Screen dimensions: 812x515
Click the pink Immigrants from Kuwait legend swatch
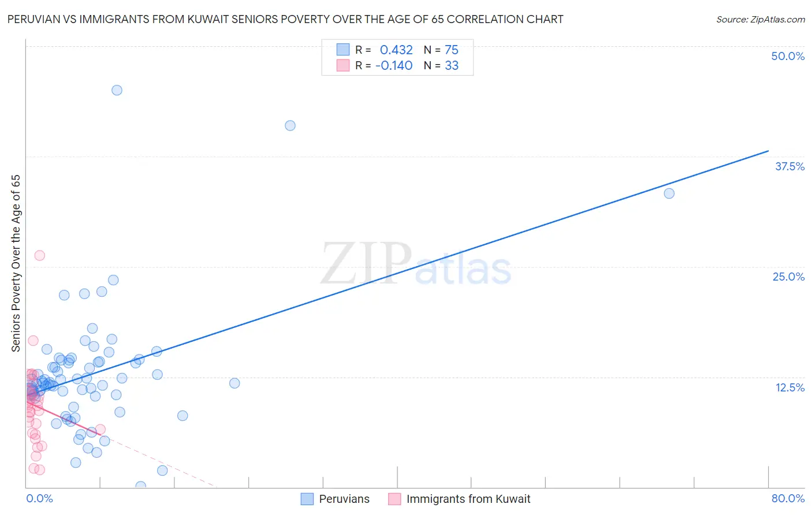pos(394,499)
